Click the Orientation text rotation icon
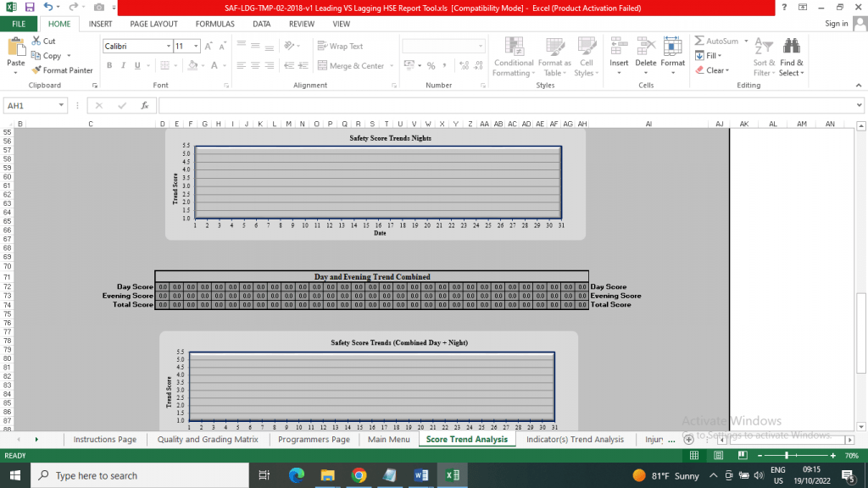Viewport: 868px width, 488px height. pyautogui.click(x=289, y=46)
